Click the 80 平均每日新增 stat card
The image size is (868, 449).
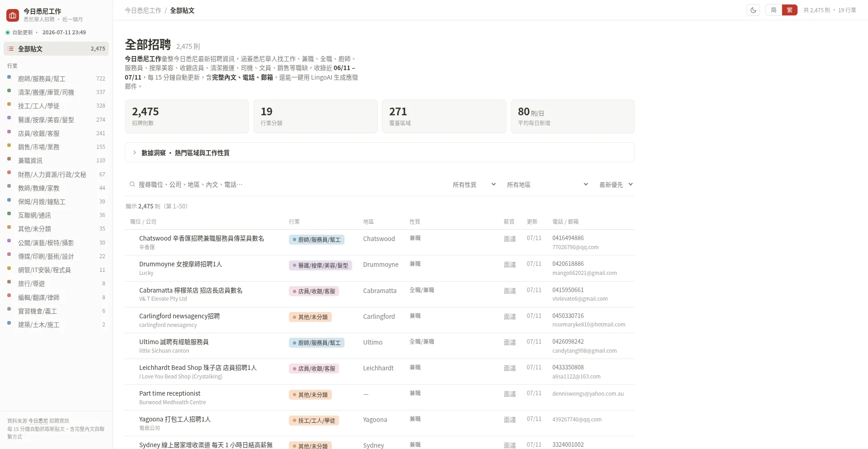tap(573, 116)
